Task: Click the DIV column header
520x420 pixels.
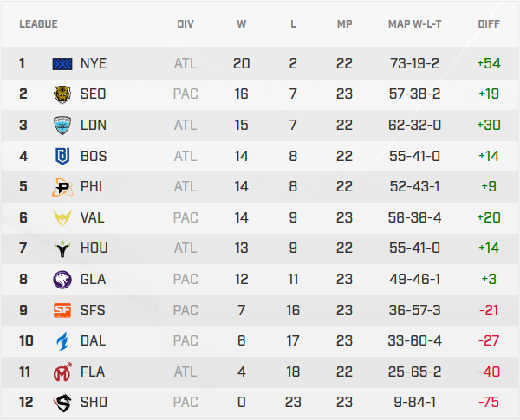Action: pos(185,24)
